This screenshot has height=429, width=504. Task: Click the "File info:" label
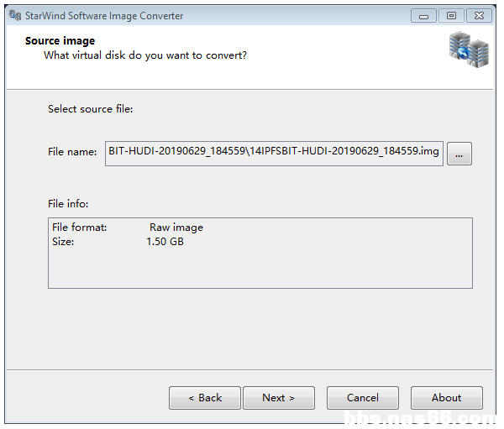tap(68, 204)
